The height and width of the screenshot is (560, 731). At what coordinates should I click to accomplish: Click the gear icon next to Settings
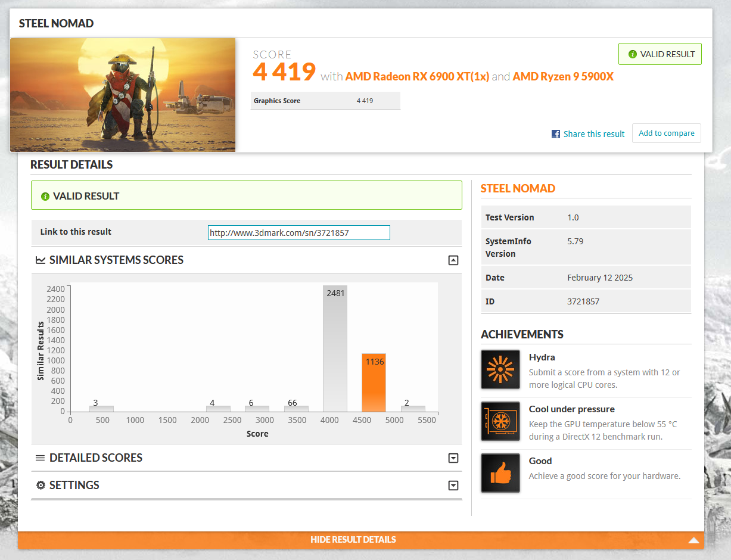pos(41,485)
